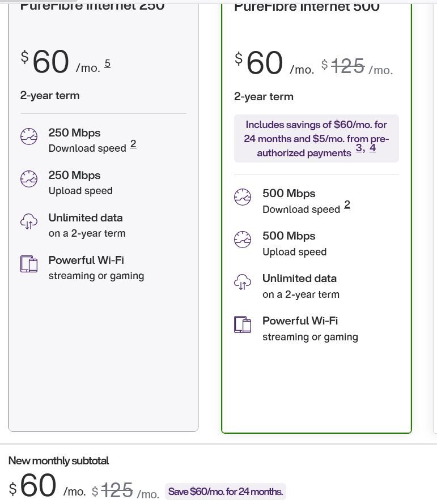Click the Powerful Wi-Fi devices icon in Internet 500

click(x=243, y=324)
